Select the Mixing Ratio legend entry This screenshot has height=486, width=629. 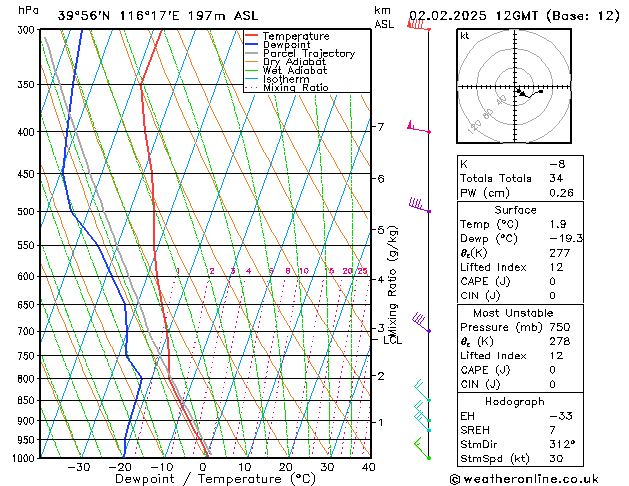(287, 88)
